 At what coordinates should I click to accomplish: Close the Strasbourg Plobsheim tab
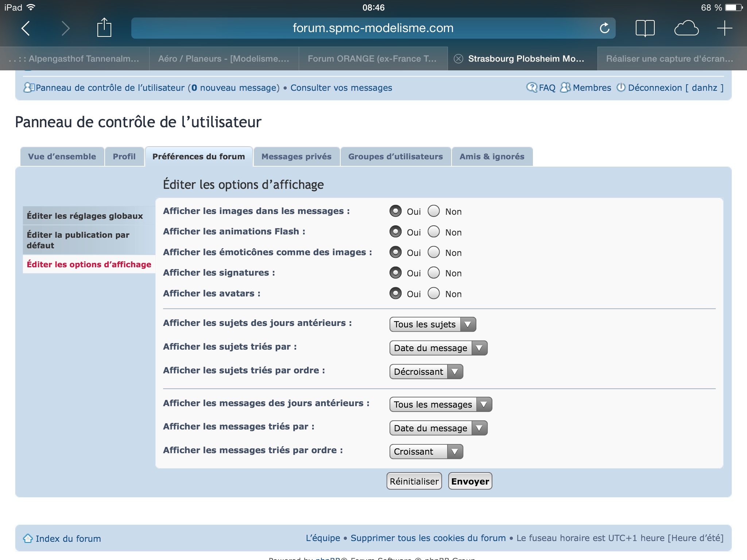point(458,59)
